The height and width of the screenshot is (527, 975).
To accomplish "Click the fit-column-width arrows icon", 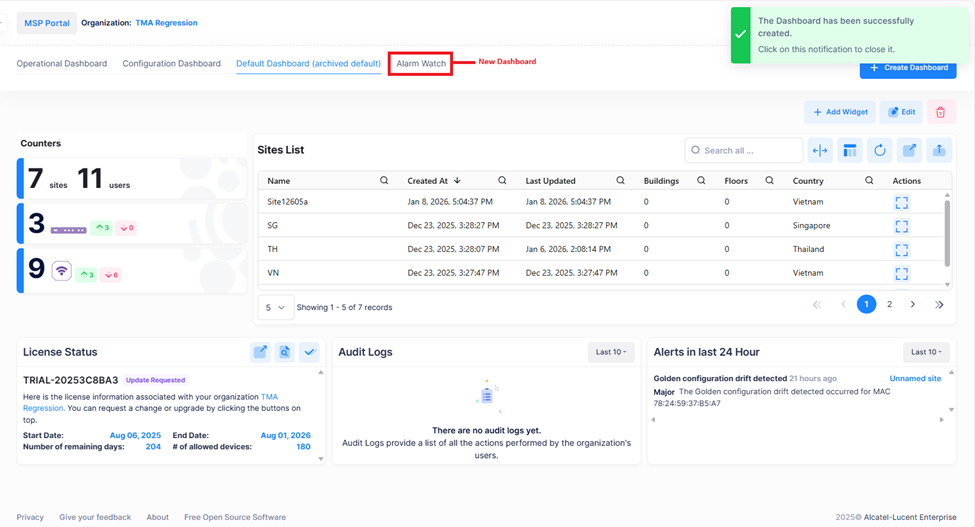I will click(x=819, y=151).
